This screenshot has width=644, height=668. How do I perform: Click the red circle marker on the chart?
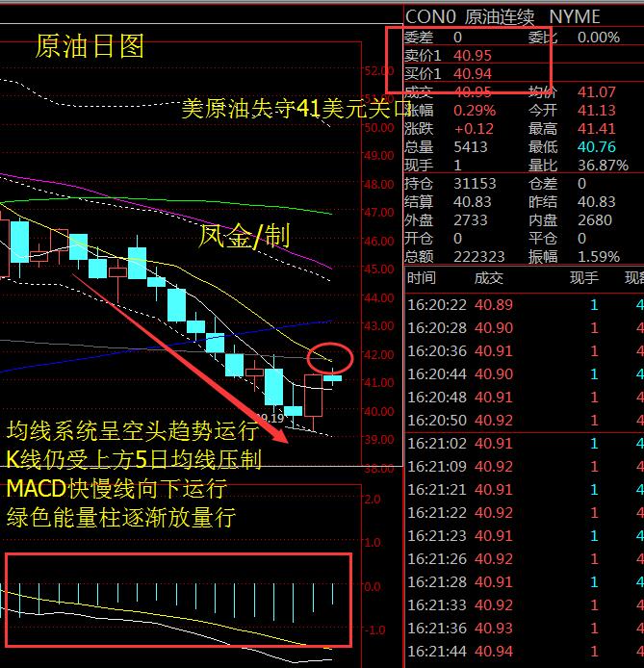[x=331, y=359]
